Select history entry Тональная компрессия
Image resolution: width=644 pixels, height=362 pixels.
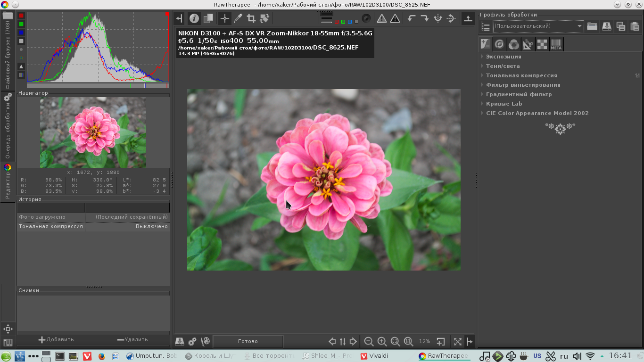click(93, 226)
